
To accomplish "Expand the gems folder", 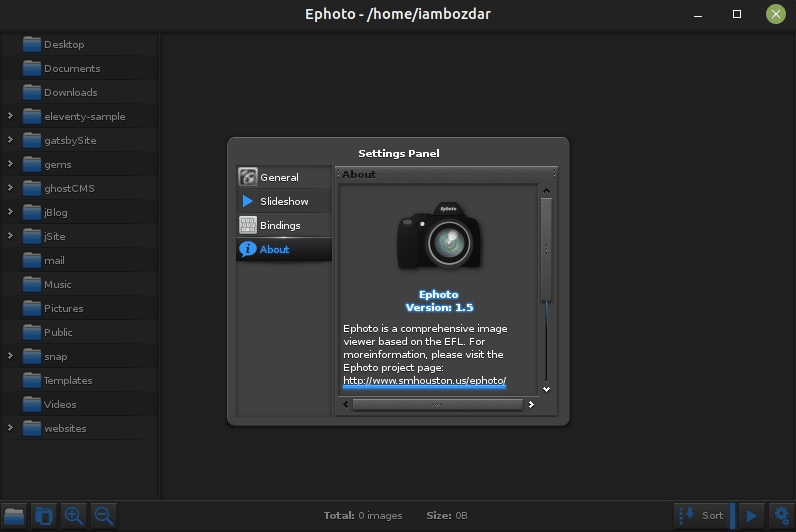I will (x=10, y=163).
